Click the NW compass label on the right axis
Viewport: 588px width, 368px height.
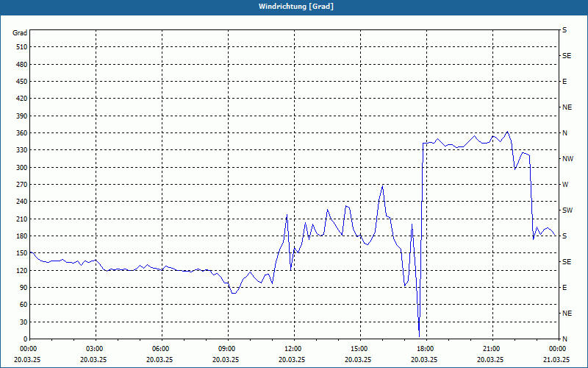click(567, 159)
